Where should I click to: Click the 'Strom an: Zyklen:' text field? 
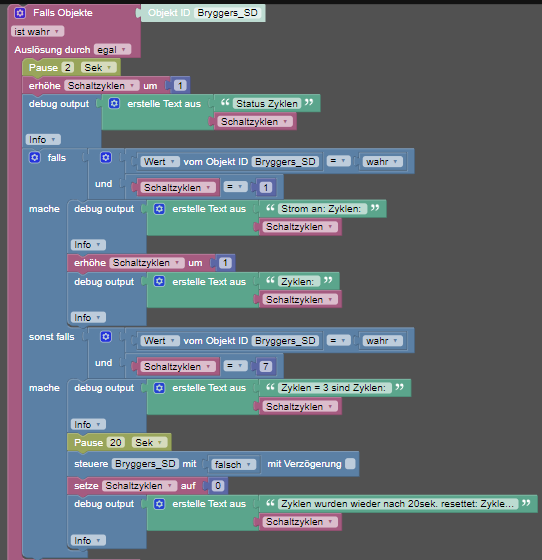(322, 209)
